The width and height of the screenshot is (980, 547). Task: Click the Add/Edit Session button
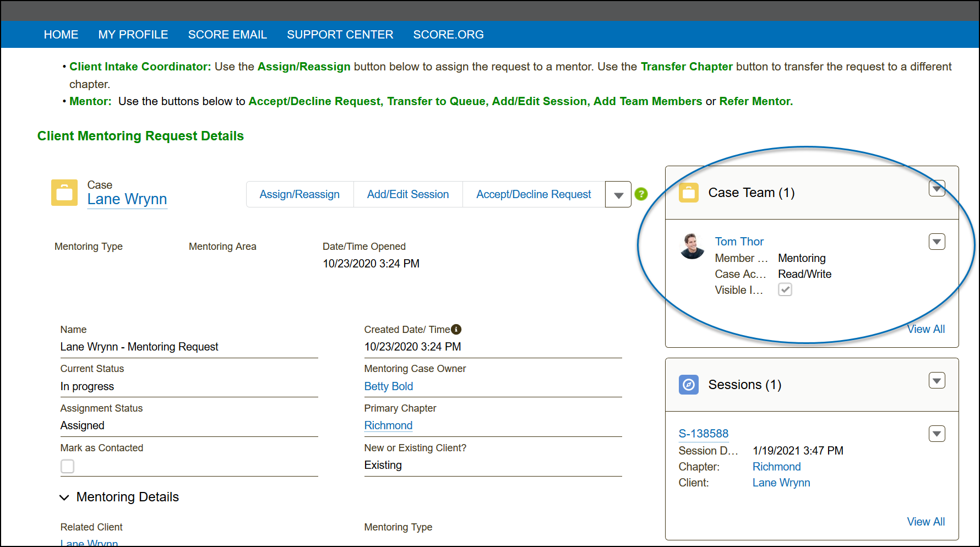coord(408,194)
